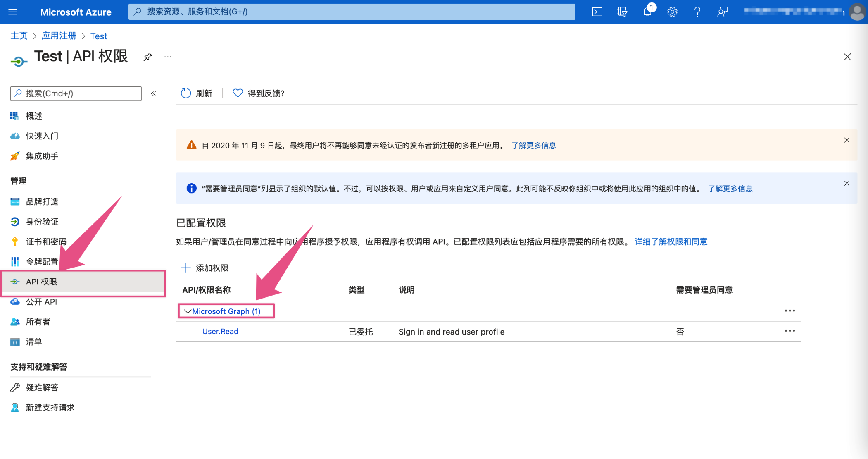Screen dimensions: 868x459
Task: Open 公开 API sidebar item
Action: point(41,302)
